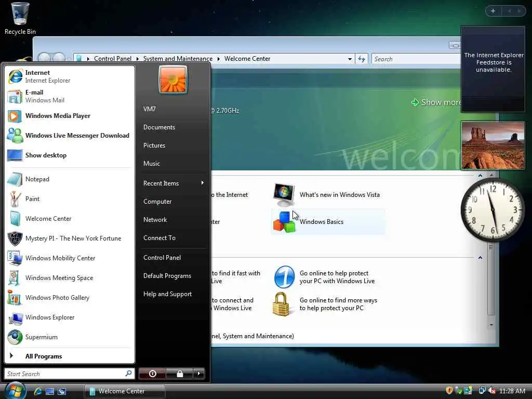Open Internet Explorer quick launch icon

pyautogui.click(x=38, y=391)
